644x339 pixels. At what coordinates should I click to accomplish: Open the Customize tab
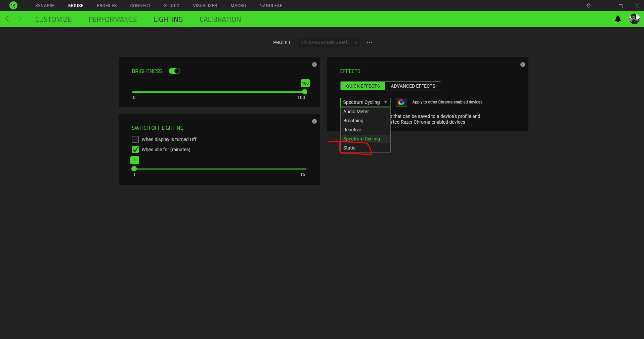click(53, 19)
